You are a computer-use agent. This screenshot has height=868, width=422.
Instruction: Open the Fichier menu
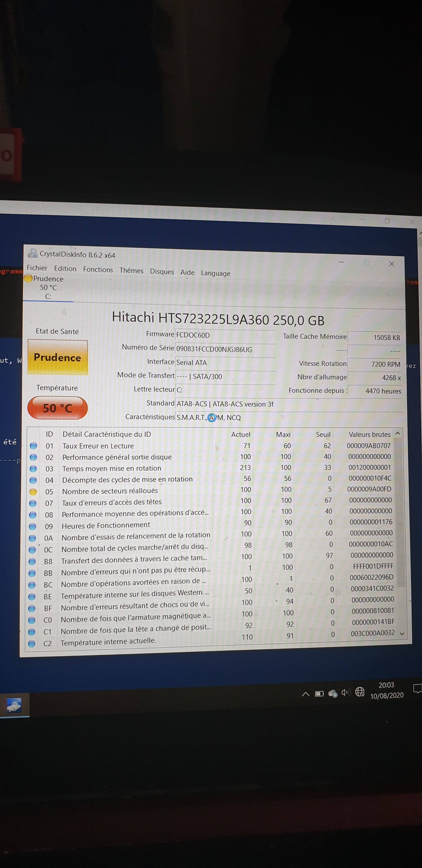coord(37,268)
